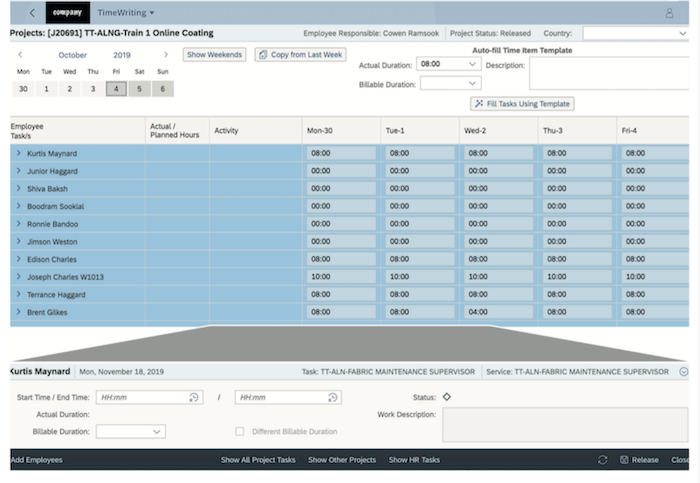The width and height of the screenshot is (700, 483).
Task: Click Show All Project Tasks
Action: click(258, 460)
